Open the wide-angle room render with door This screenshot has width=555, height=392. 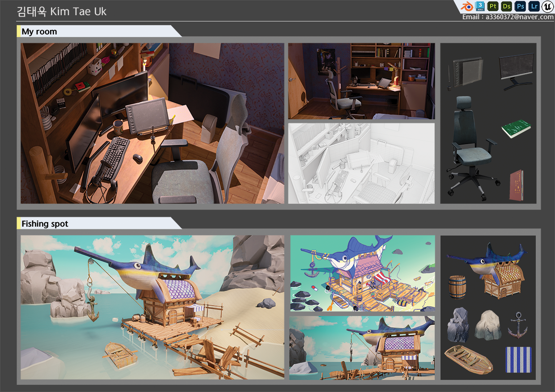[361, 81]
